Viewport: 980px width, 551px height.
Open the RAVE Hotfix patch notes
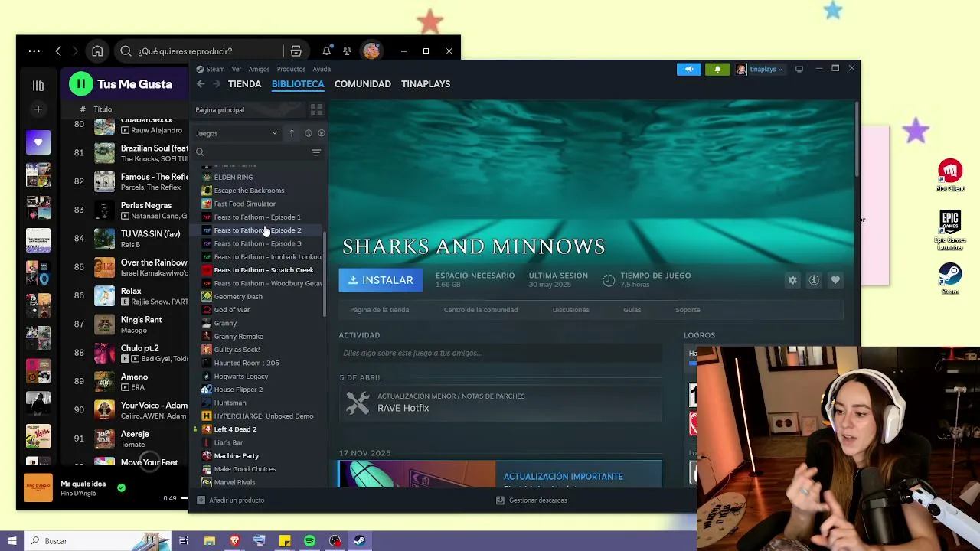(x=501, y=403)
